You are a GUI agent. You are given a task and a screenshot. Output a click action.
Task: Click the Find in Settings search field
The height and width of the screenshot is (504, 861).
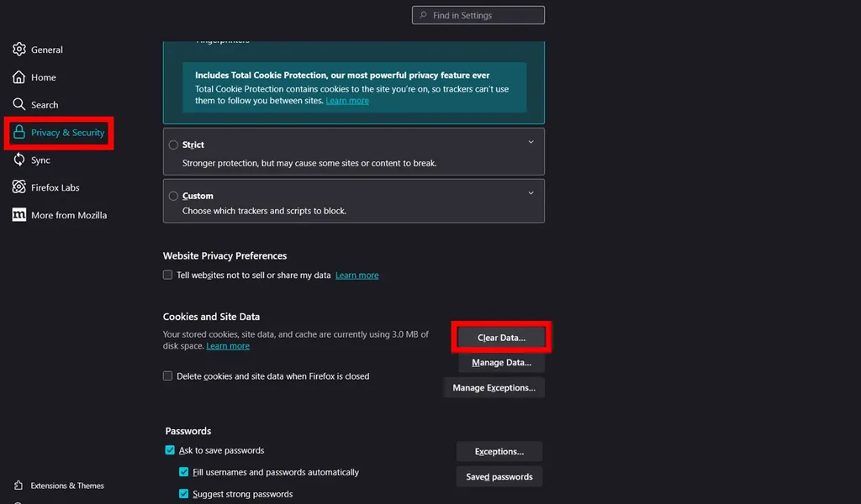pos(479,15)
